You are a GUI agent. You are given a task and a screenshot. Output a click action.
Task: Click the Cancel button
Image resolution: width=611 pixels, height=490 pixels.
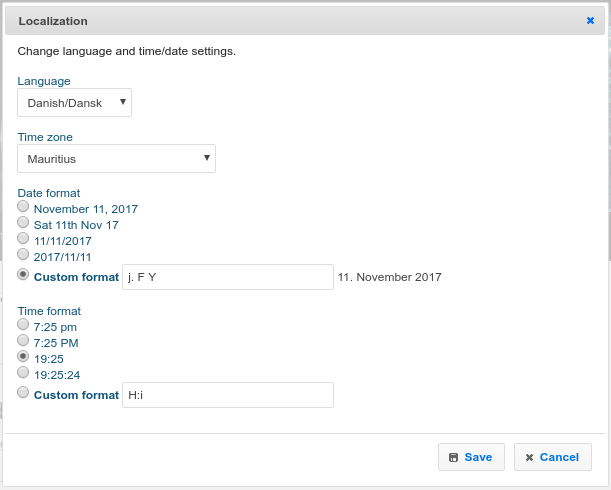(x=552, y=457)
